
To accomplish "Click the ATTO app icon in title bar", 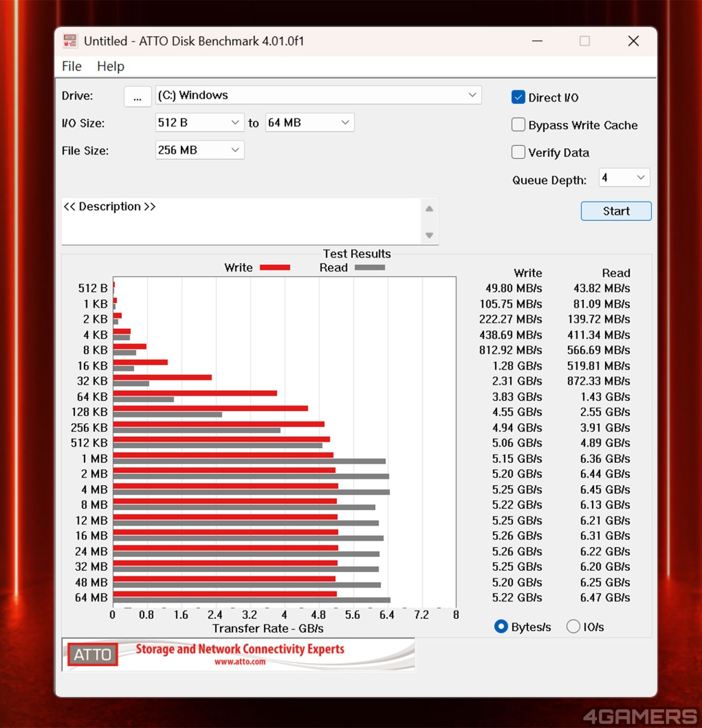I will [70, 41].
